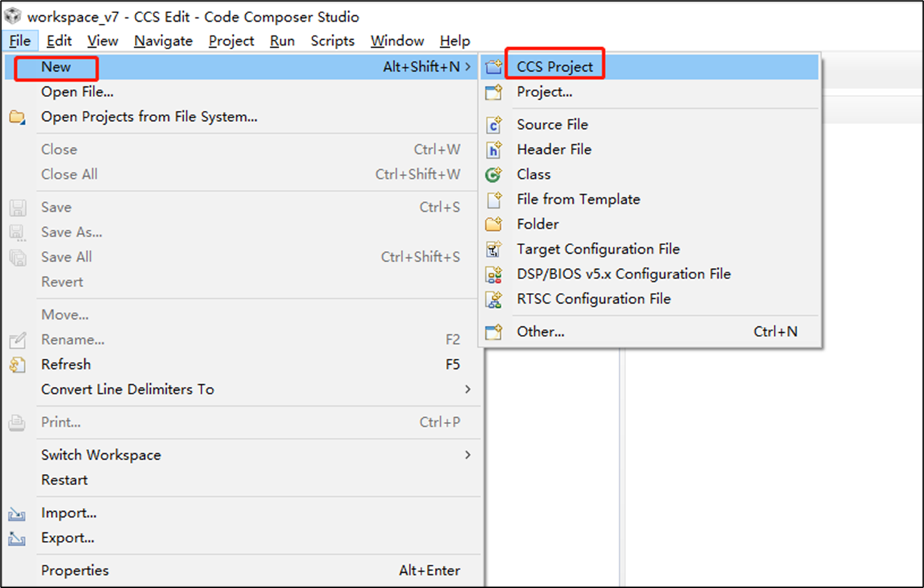Open the Scripts menu
924x588 pixels.
coord(332,41)
